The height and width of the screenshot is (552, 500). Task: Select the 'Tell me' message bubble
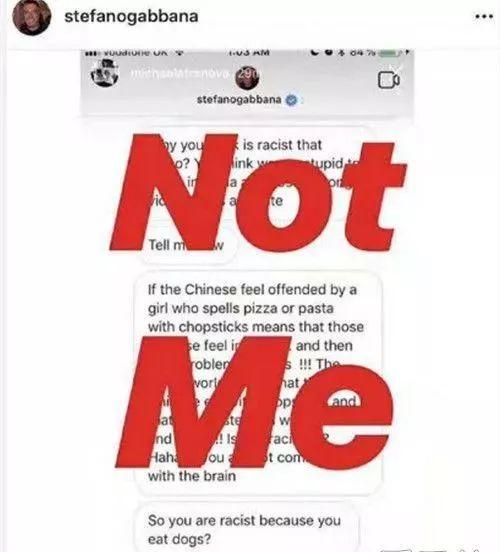tap(188, 245)
